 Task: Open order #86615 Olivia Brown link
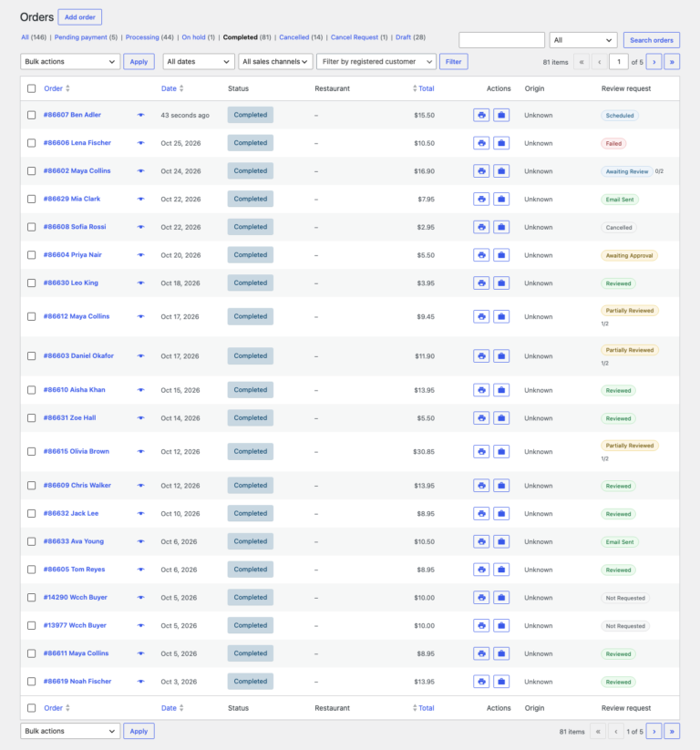pyautogui.click(x=76, y=451)
